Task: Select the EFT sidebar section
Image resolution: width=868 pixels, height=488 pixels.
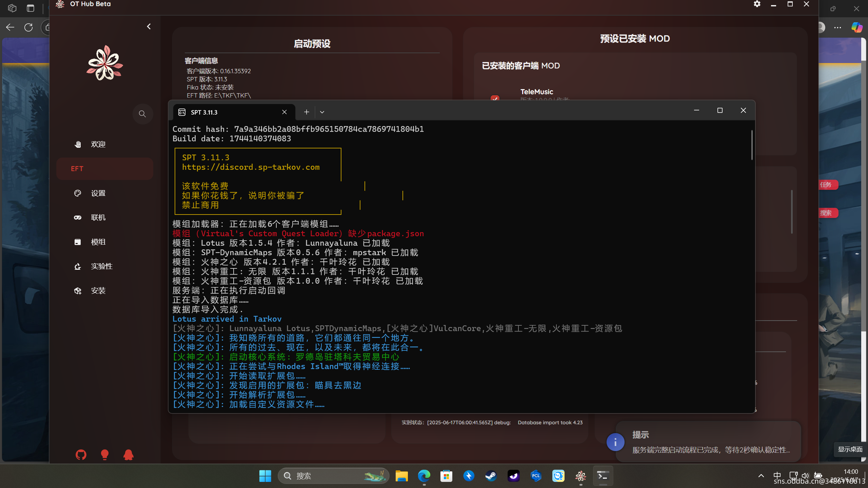Action: coord(104,169)
